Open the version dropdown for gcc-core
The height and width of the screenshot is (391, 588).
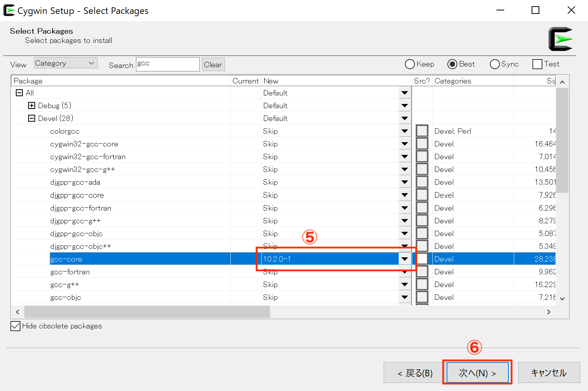point(404,259)
